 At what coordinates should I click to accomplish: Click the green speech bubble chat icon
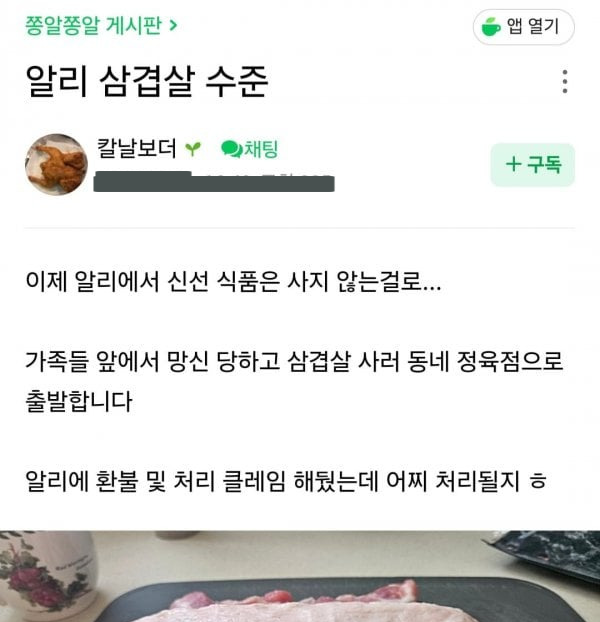coord(231,149)
